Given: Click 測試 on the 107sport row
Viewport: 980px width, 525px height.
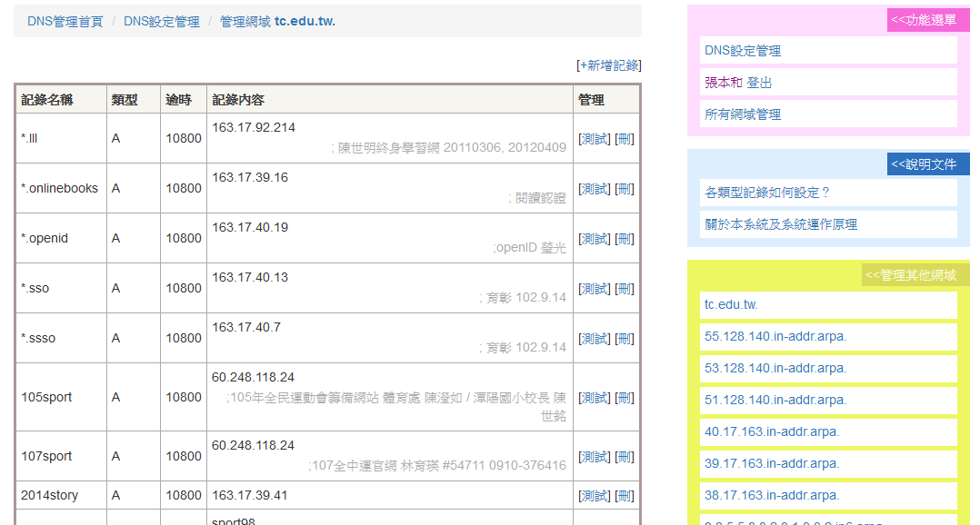Looking at the screenshot, I should pos(595,457).
